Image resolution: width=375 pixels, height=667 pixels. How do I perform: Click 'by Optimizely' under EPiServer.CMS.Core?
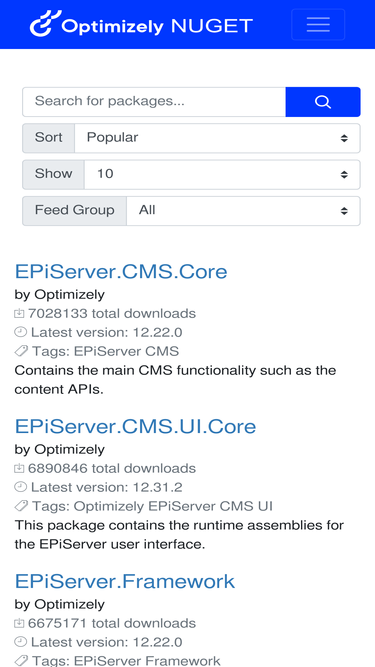pyautogui.click(x=60, y=294)
